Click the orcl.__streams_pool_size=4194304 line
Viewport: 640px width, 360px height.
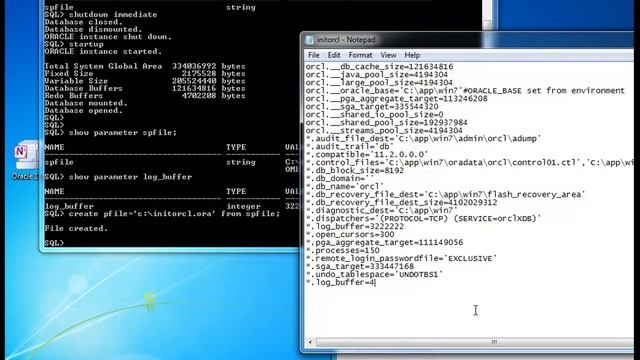(x=384, y=131)
